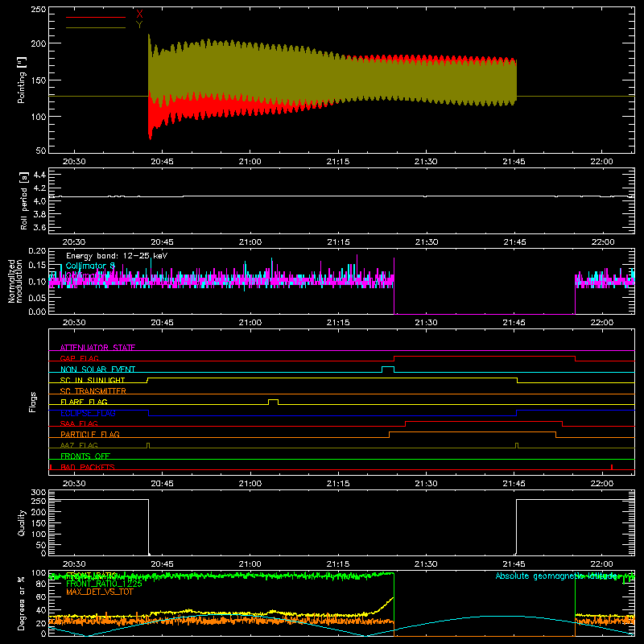
Task: Click the olive Y legend line
Action: click(x=96, y=28)
